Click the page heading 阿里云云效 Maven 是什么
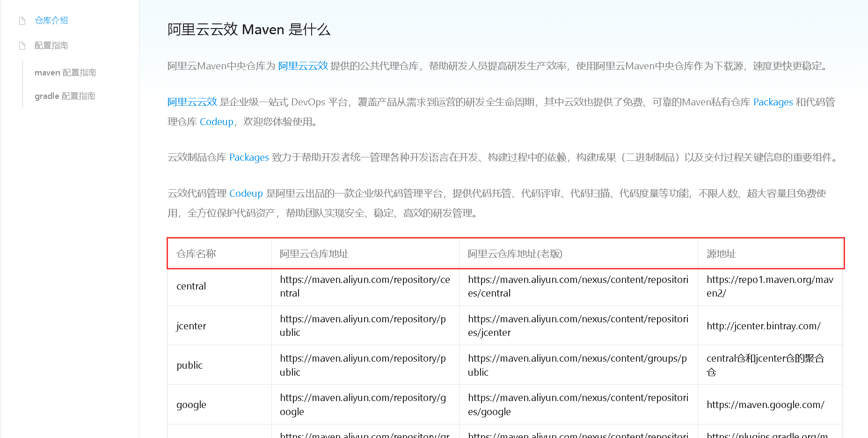868x438 pixels. 249,30
